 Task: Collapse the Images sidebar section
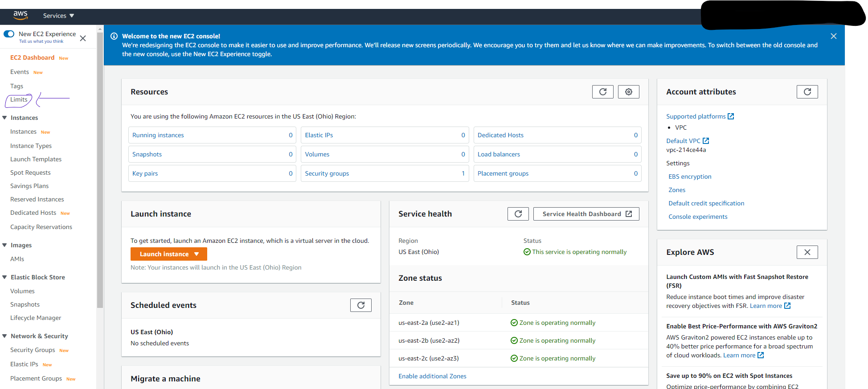point(4,245)
